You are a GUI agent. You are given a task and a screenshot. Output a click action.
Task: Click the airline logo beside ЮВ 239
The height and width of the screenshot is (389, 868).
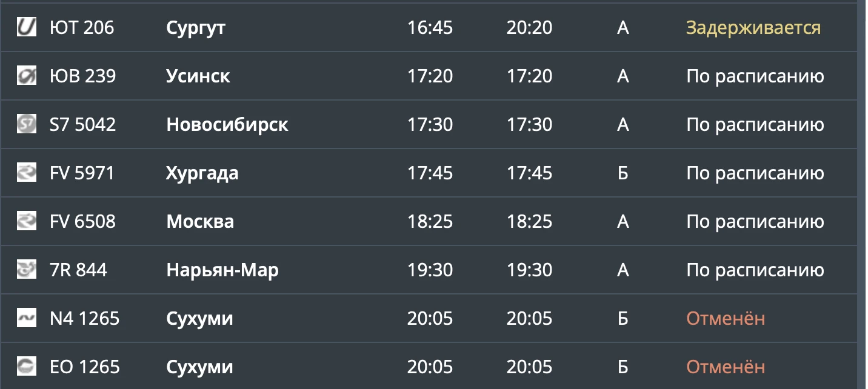(x=27, y=76)
